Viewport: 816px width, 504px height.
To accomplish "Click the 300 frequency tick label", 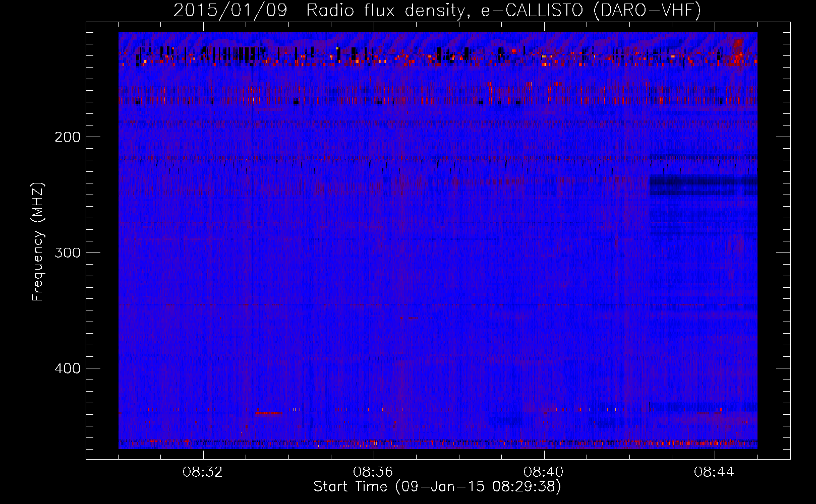I will click(68, 253).
